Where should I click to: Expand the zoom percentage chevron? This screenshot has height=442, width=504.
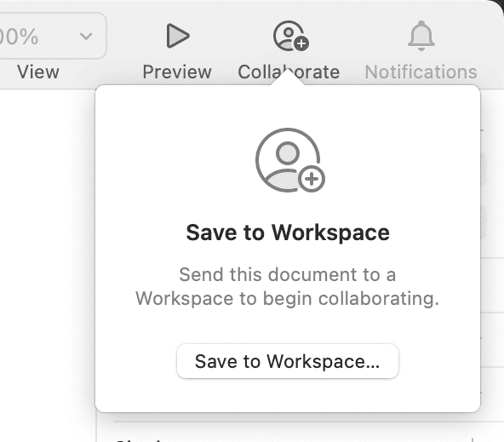pyautogui.click(x=86, y=36)
